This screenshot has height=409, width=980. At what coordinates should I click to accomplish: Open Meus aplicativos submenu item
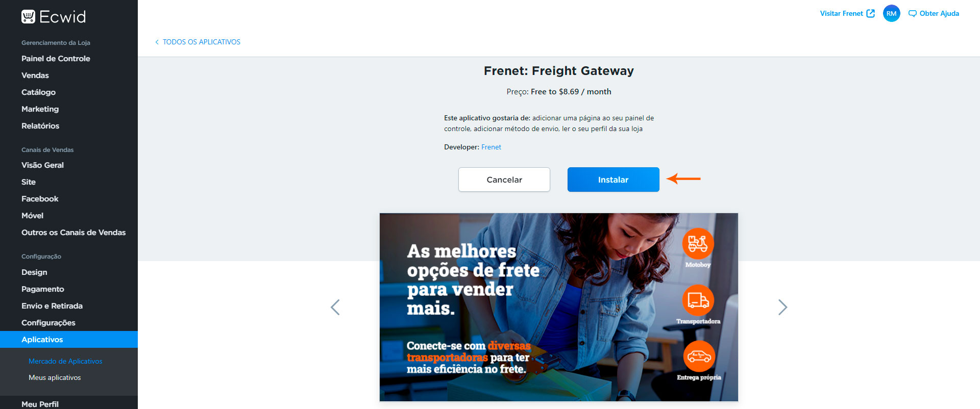tap(55, 378)
